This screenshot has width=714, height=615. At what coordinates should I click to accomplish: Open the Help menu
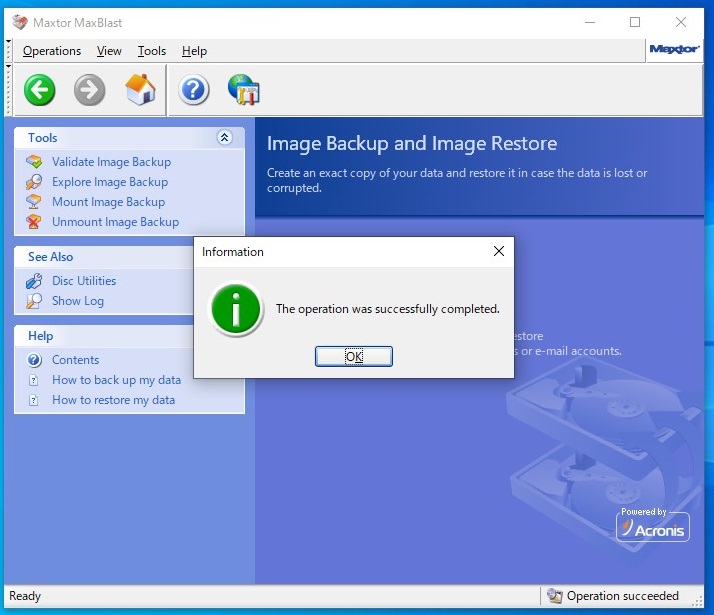click(x=194, y=51)
